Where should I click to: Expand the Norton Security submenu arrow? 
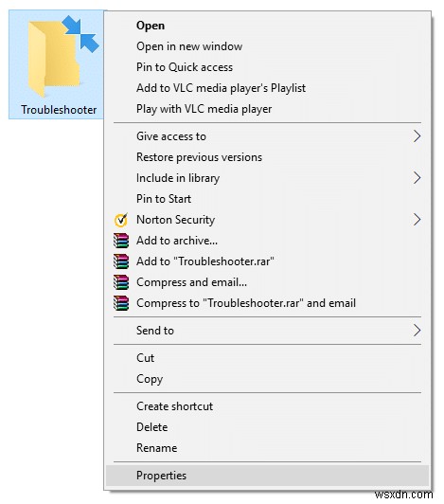417,220
